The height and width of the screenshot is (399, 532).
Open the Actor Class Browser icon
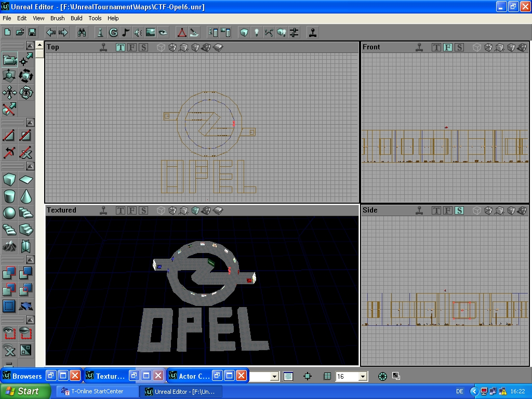coord(100,32)
